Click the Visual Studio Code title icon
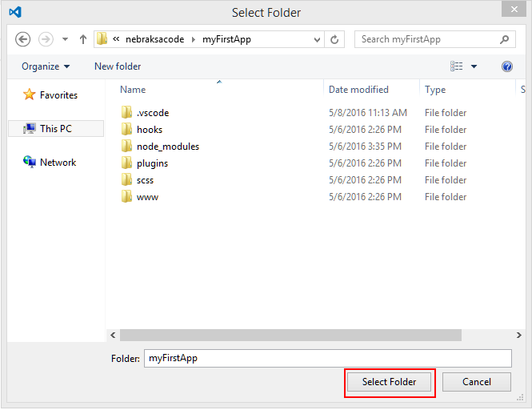The image size is (532, 410). tap(15, 12)
